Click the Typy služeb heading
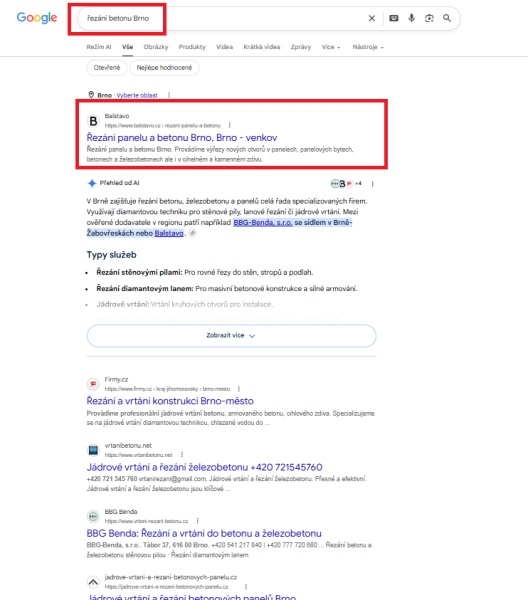This screenshot has height=600, width=528. (111, 255)
